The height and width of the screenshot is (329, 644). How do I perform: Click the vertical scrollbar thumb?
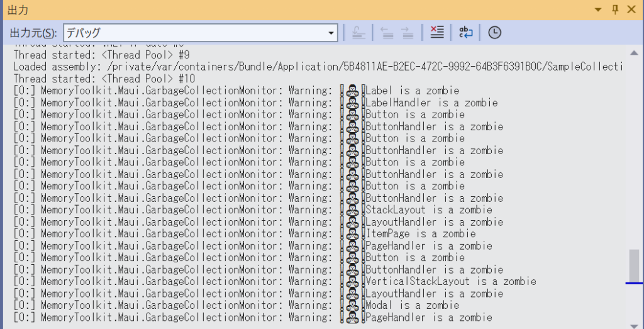pyautogui.click(x=634, y=265)
